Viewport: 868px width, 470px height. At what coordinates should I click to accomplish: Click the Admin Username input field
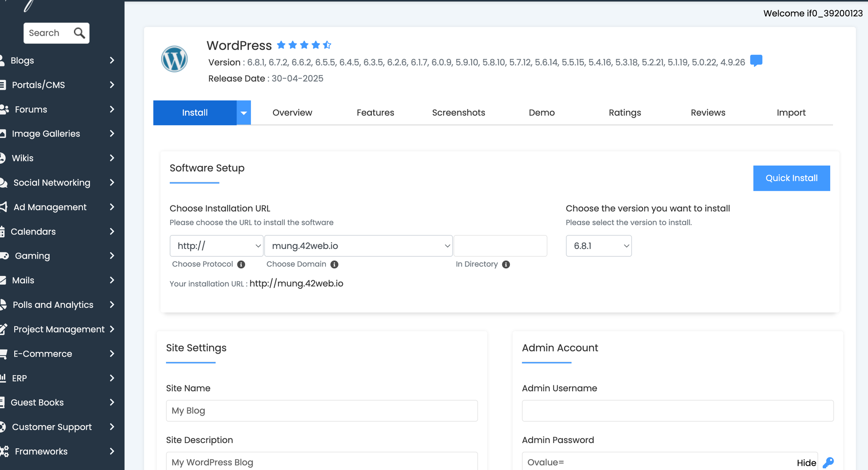tap(677, 411)
